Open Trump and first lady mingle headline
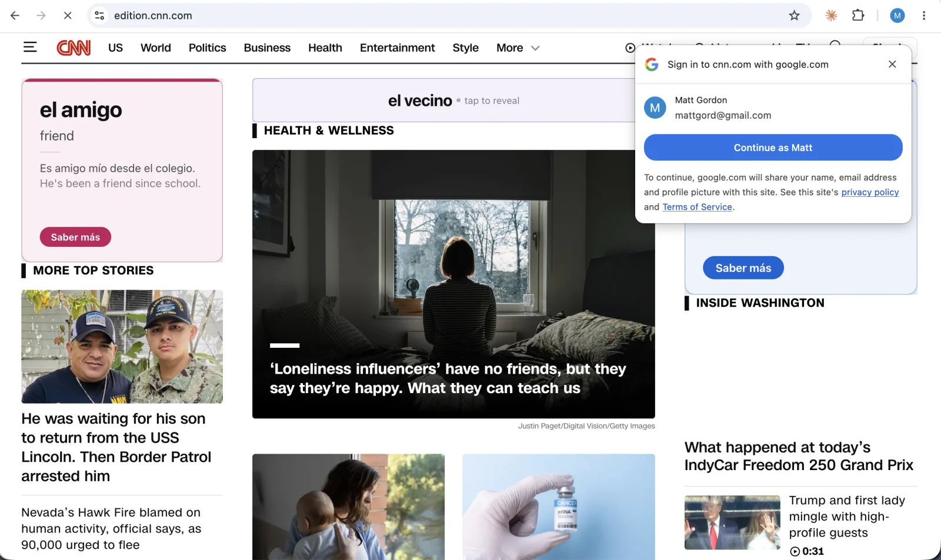941x560 pixels. tap(847, 517)
